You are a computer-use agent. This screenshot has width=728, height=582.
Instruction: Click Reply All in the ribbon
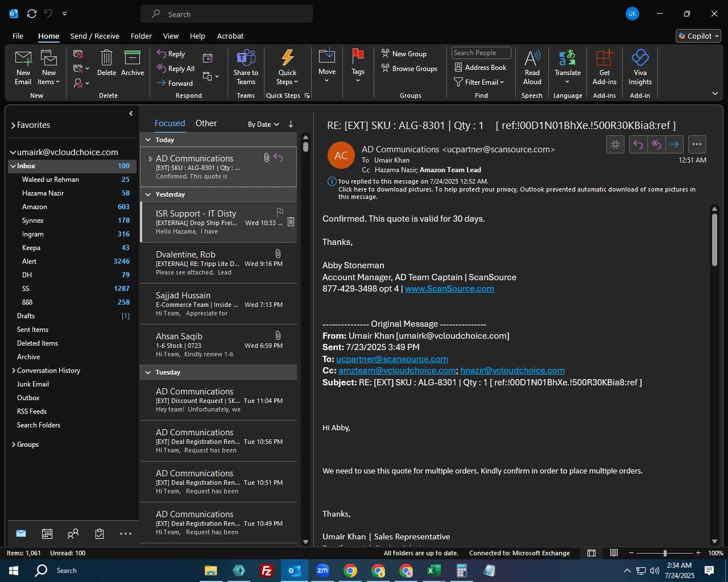(x=176, y=68)
